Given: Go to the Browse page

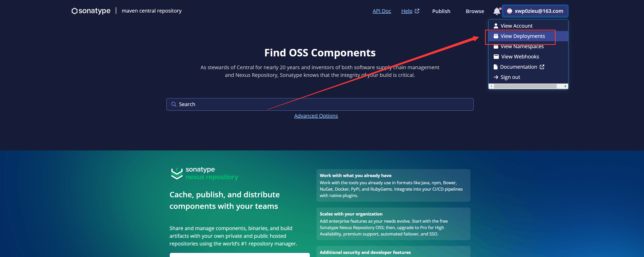Looking at the screenshot, I should (475, 11).
